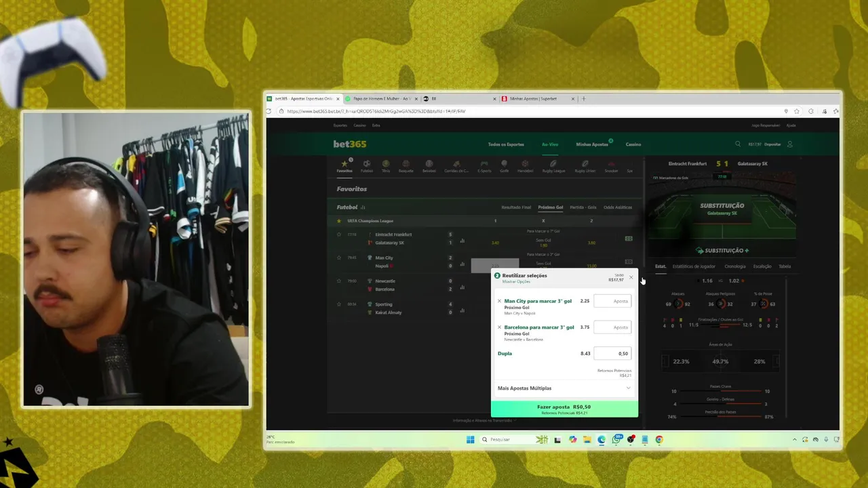
Task: Select the Golfe sport icon
Action: click(x=505, y=166)
